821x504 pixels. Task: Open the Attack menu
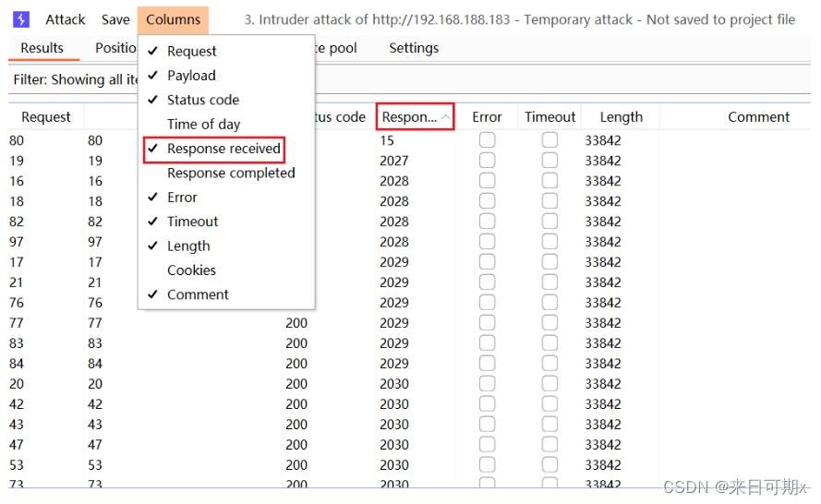[65, 20]
